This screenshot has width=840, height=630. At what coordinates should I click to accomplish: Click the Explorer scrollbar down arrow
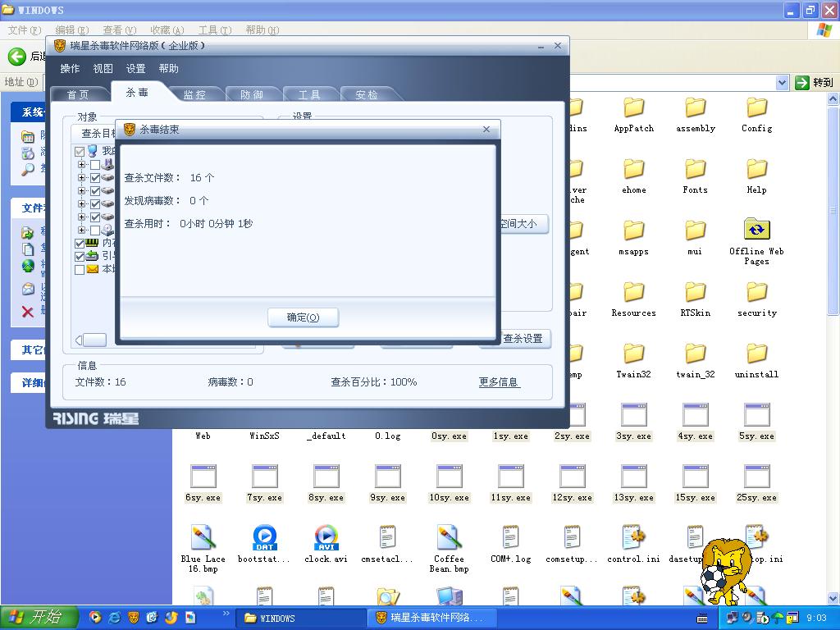[x=833, y=598]
